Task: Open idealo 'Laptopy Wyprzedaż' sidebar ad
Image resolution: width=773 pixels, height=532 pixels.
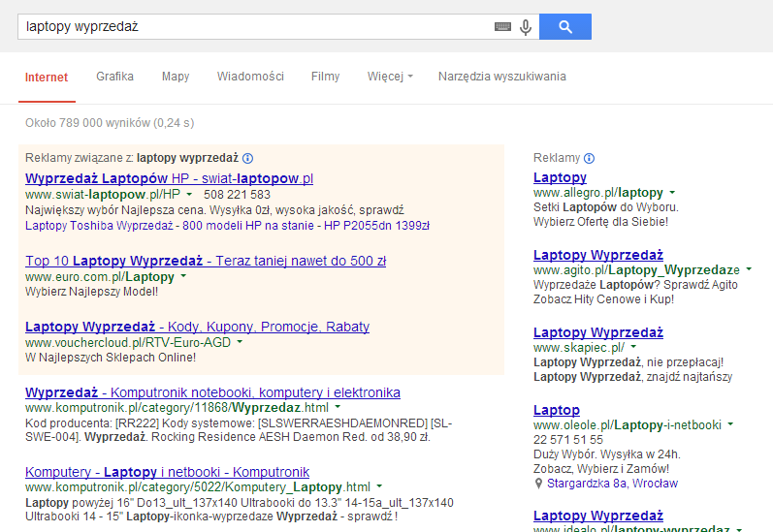Action: (x=598, y=516)
